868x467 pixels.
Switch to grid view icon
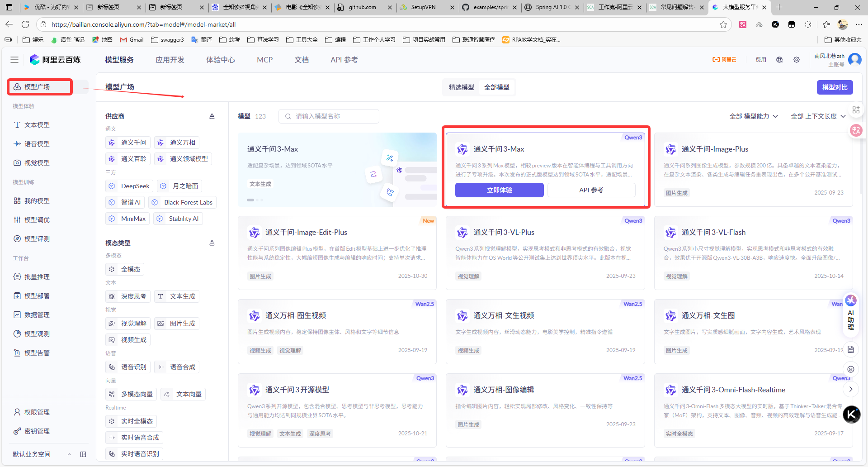point(856,110)
